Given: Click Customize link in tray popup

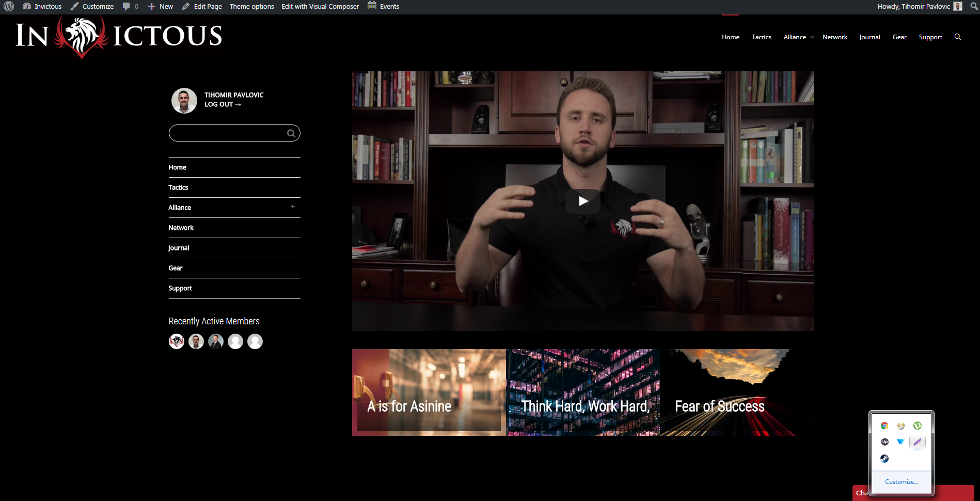Looking at the screenshot, I should click(902, 482).
